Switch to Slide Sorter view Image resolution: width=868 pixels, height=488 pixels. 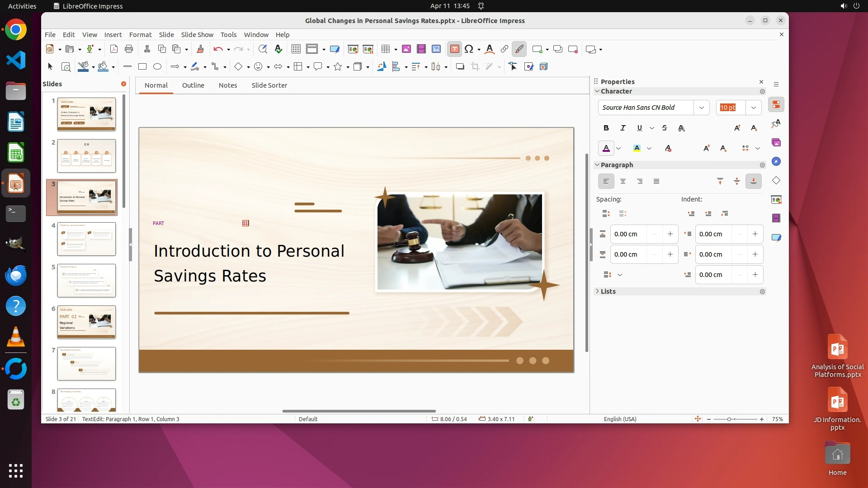coord(269,85)
